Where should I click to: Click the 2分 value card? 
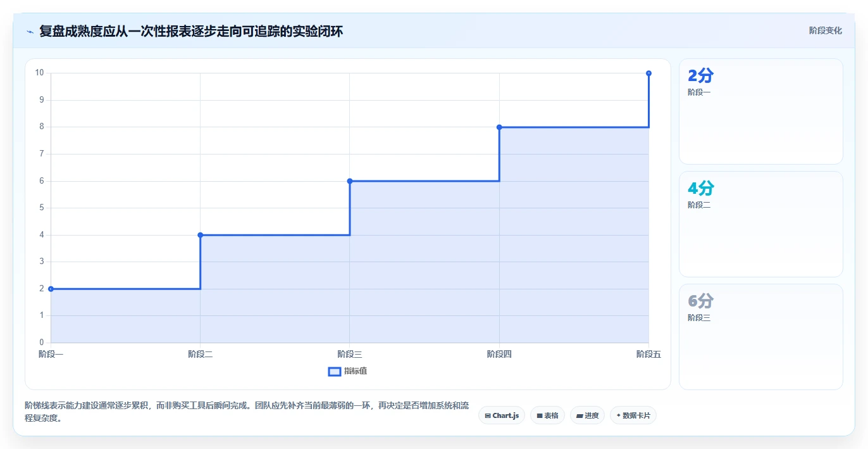coord(760,111)
